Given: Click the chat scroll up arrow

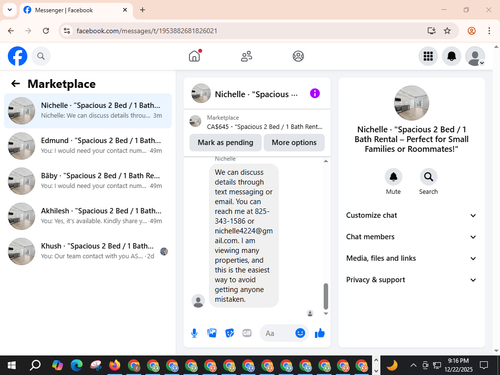Looking at the screenshot, I should tap(326, 161).
